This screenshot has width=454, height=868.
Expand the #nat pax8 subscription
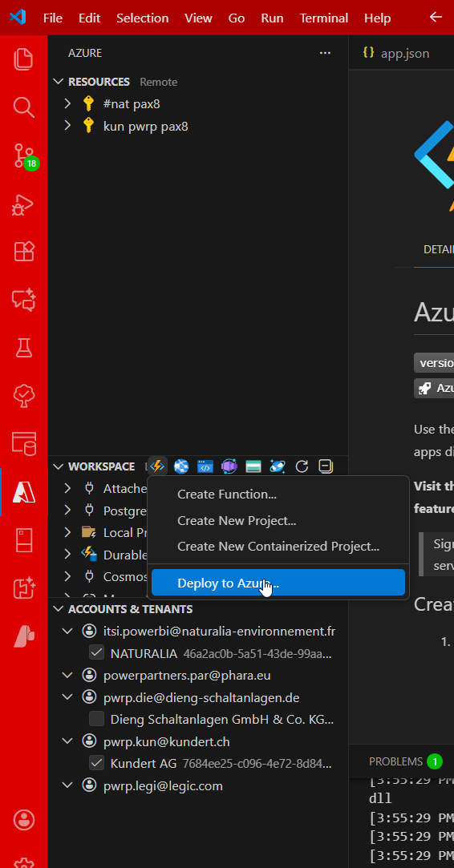(x=67, y=103)
